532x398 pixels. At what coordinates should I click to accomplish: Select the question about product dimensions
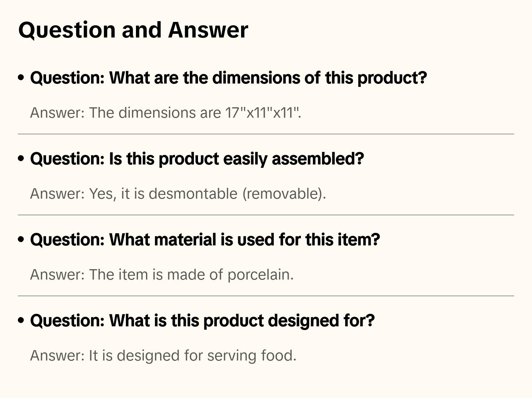click(228, 78)
